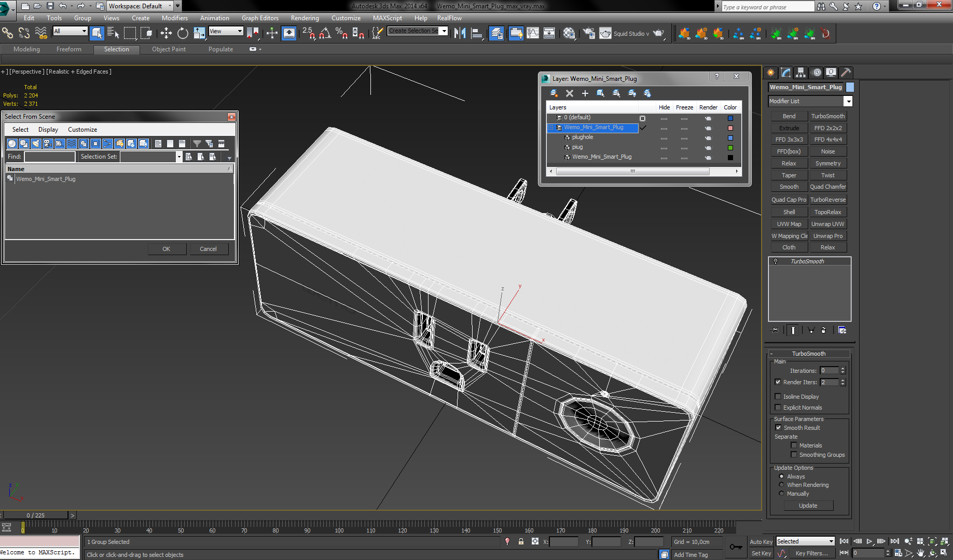
Task: Open selection filter All dropdown
Action: [84, 31]
